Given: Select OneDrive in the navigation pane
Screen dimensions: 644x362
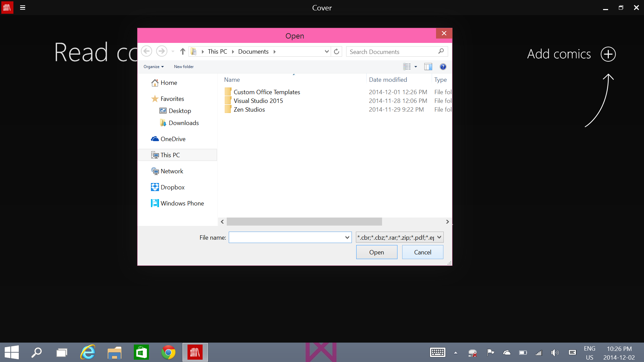Looking at the screenshot, I should pos(173,139).
